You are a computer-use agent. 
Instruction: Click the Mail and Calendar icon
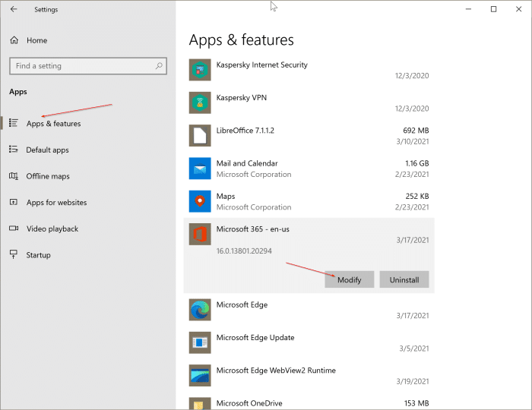click(x=199, y=168)
